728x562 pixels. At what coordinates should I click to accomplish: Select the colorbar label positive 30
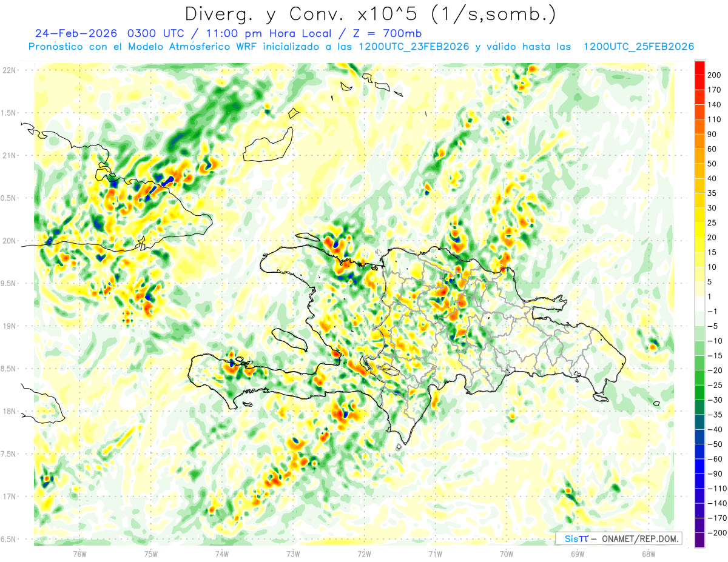click(x=713, y=208)
